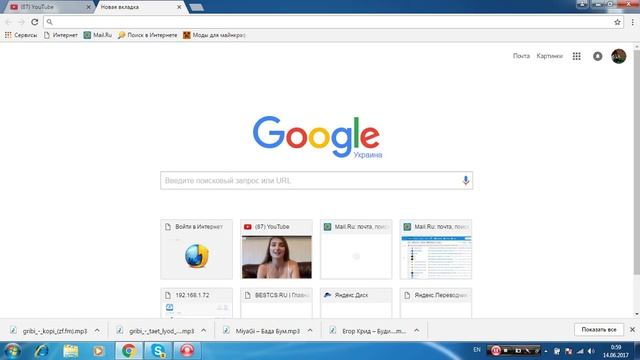
Task: Show hidden tray icons arrow
Action: click(546, 351)
